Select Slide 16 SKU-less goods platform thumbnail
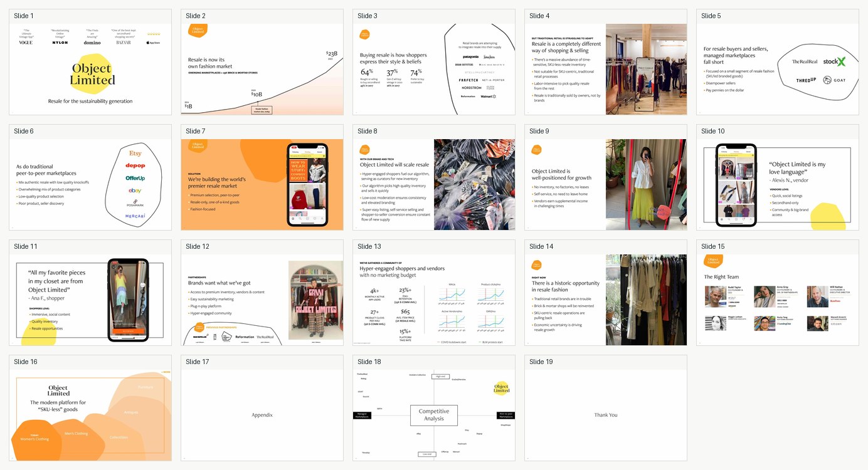 tap(90, 415)
